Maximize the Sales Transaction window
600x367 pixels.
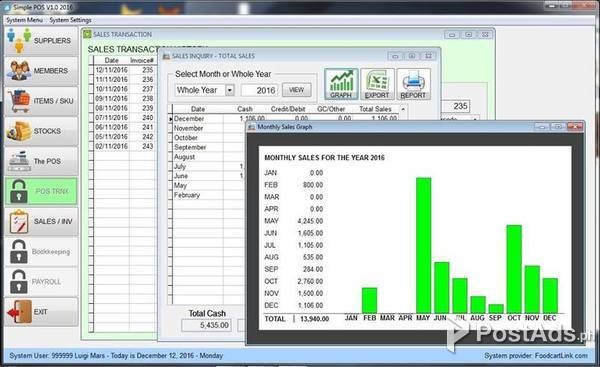468,35
